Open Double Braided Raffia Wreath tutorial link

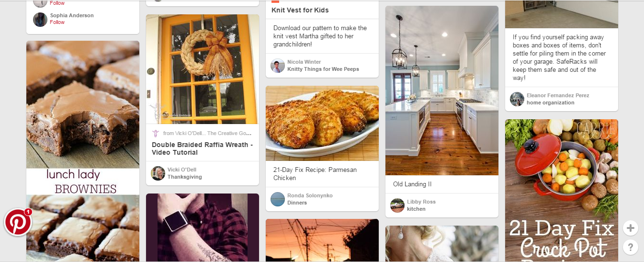tap(203, 148)
